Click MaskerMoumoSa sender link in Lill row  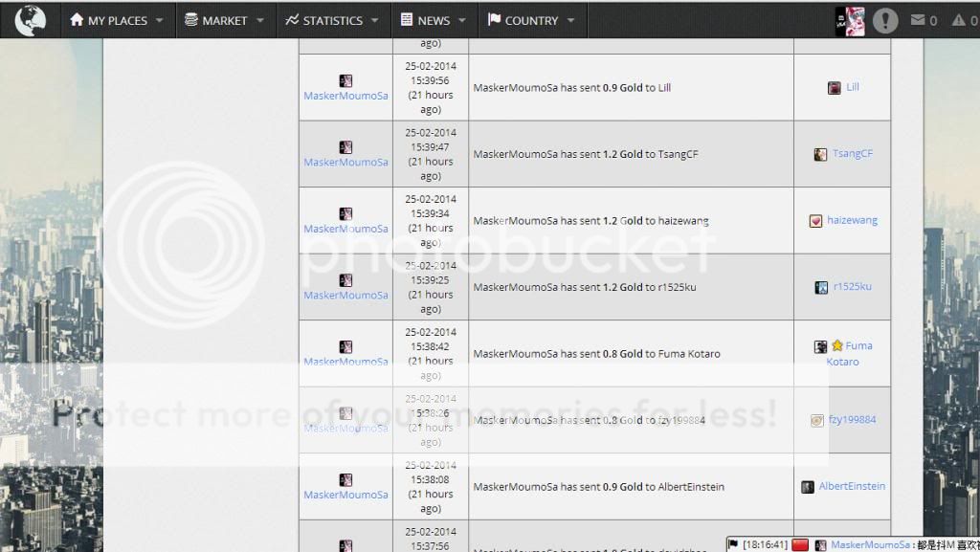345,96
